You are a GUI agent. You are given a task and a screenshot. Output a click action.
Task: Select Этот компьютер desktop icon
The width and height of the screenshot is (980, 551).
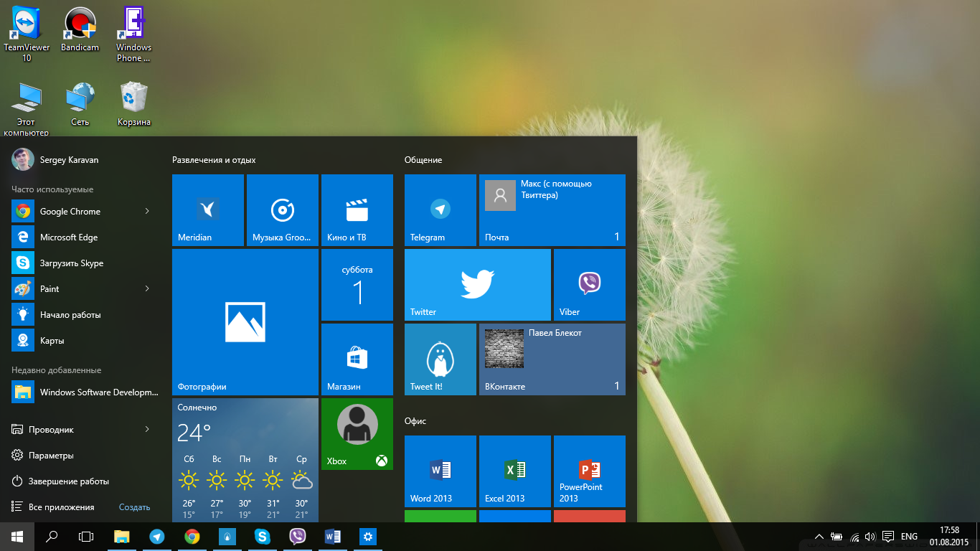27,109
